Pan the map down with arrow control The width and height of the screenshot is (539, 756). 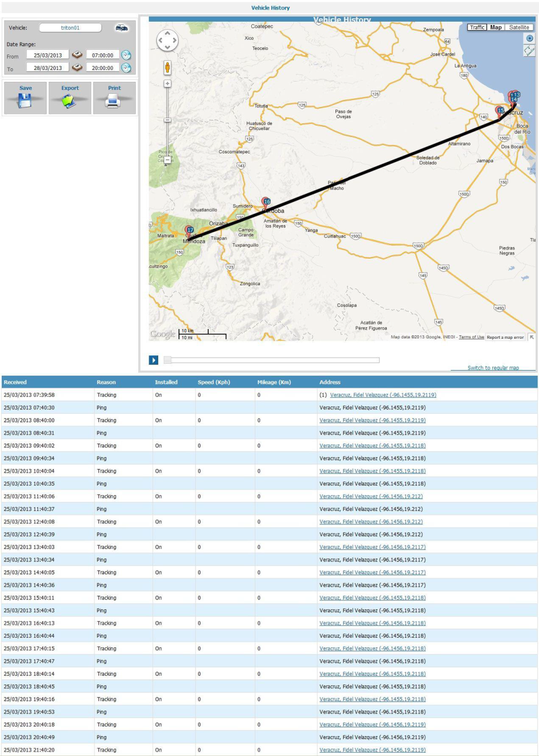tap(167, 47)
